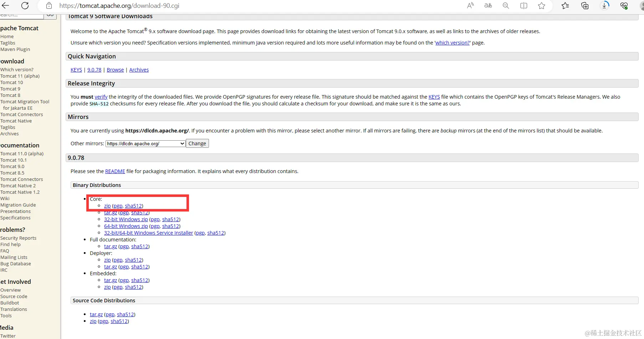Open Tomcat 11 (alpha) download link
Screen dimensions: 644x339
pyautogui.click(x=20, y=76)
